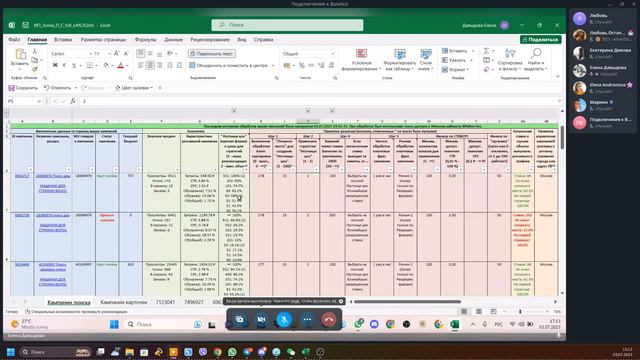Click the camera-off call button

(x=262, y=320)
